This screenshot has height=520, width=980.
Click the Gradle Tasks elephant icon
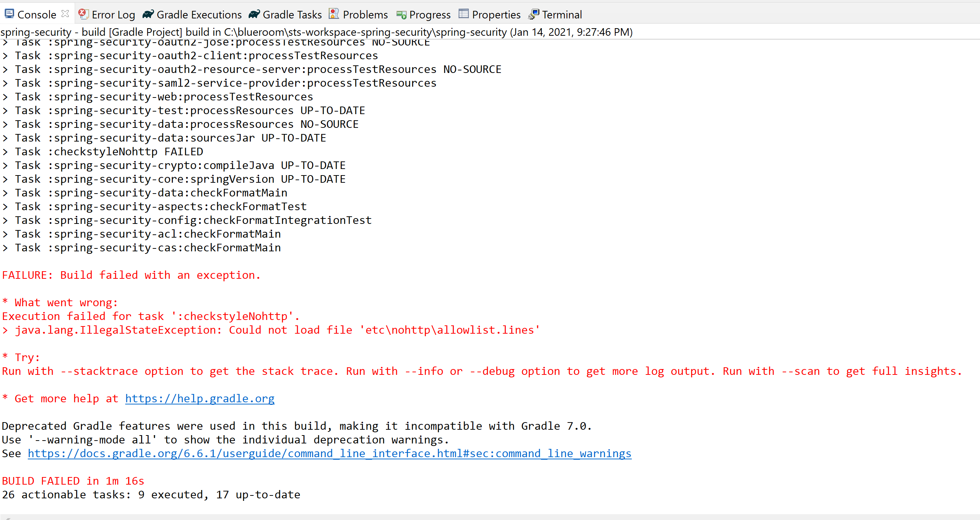click(254, 14)
